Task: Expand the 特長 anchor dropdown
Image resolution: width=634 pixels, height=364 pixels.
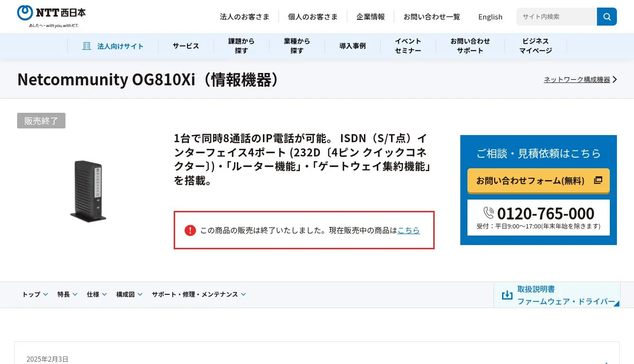Action: pyautogui.click(x=67, y=294)
